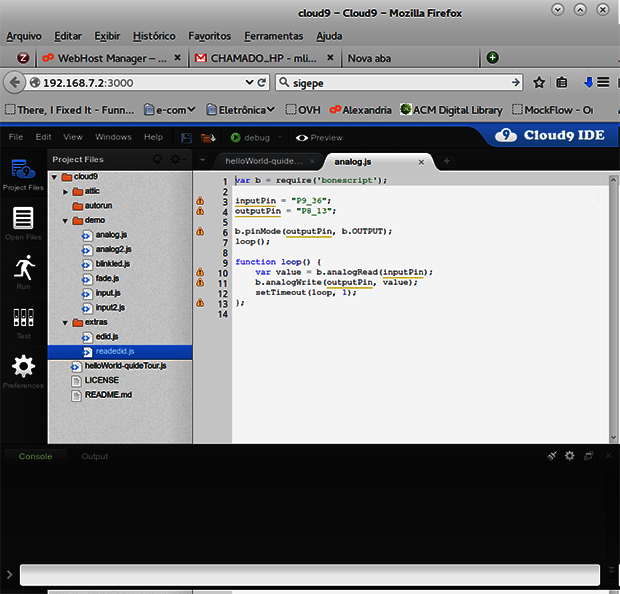
Task: Add a new editor tab
Action: coord(446,161)
